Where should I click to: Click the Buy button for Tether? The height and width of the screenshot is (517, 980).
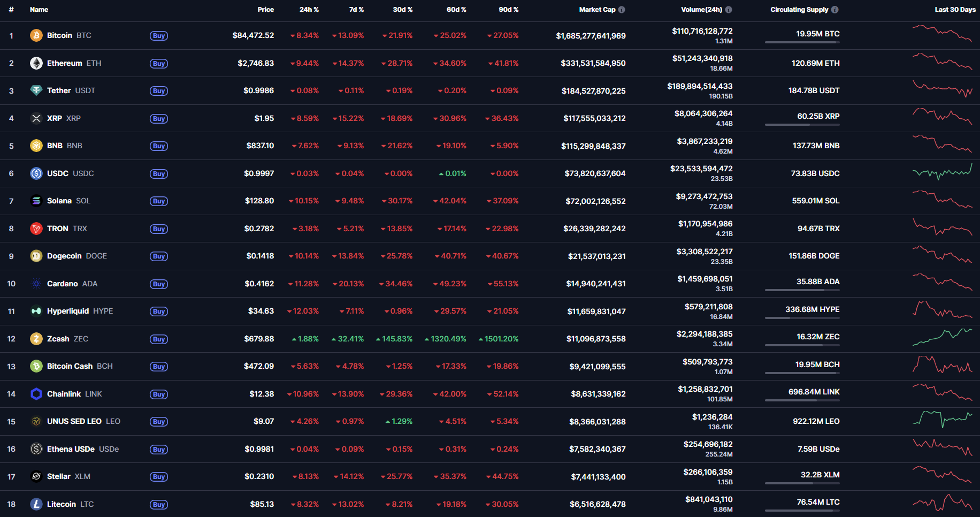click(x=159, y=91)
